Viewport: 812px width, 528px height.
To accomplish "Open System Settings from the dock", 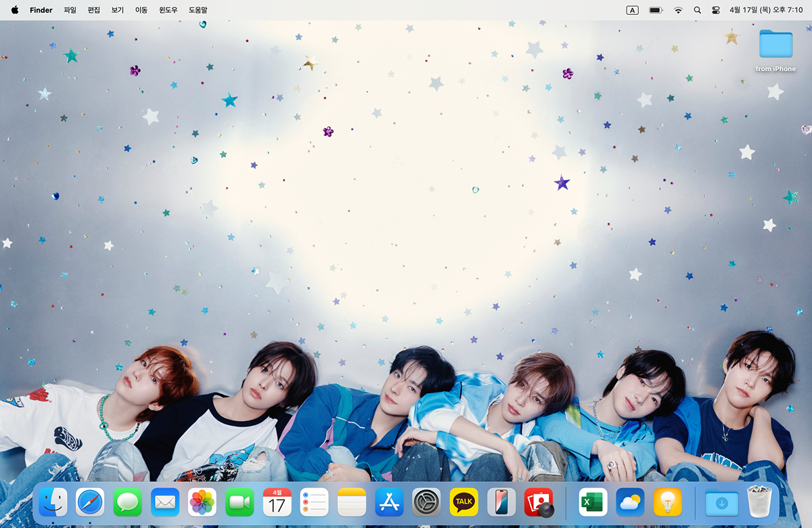I will [426, 502].
